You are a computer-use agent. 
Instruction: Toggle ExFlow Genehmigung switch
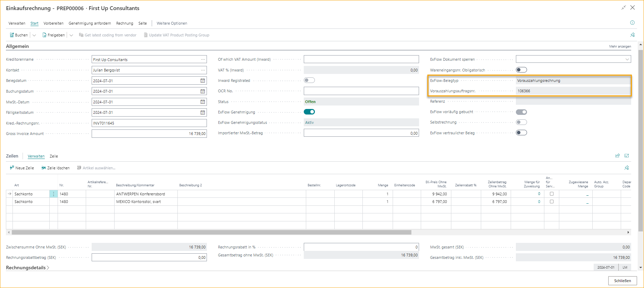click(x=309, y=112)
